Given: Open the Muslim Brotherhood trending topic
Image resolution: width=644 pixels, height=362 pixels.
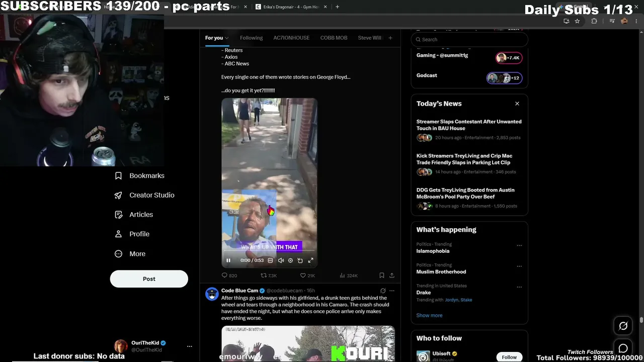Looking at the screenshot, I should pyautogui.click(x=441, y=271).
